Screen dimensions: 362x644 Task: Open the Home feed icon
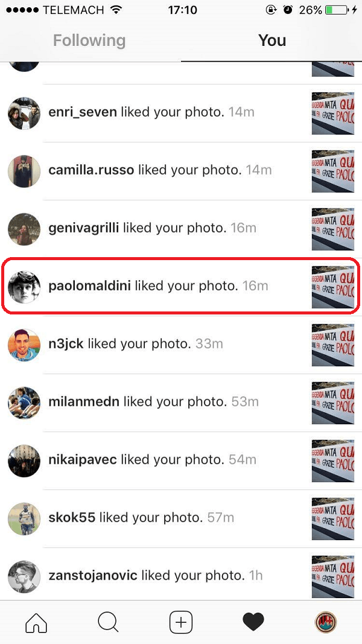click(x=36, y=622)
